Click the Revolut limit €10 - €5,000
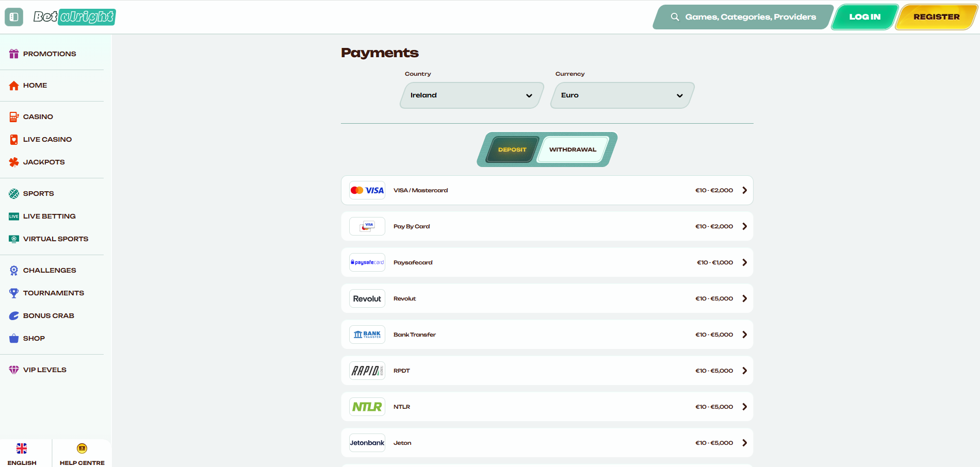Viewport: 980px width, 467px height. (714, 298)
